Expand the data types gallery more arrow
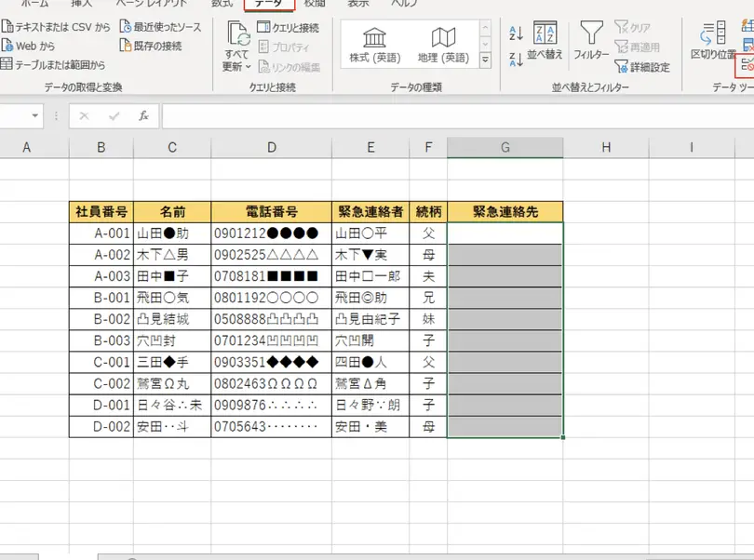The height and width of the screenshot is (560, 754). tap(485, 61)
